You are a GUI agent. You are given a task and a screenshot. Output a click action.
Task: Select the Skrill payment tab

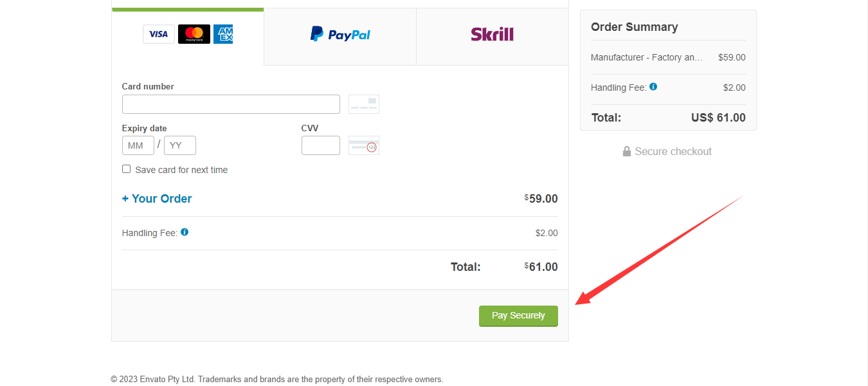492,35
